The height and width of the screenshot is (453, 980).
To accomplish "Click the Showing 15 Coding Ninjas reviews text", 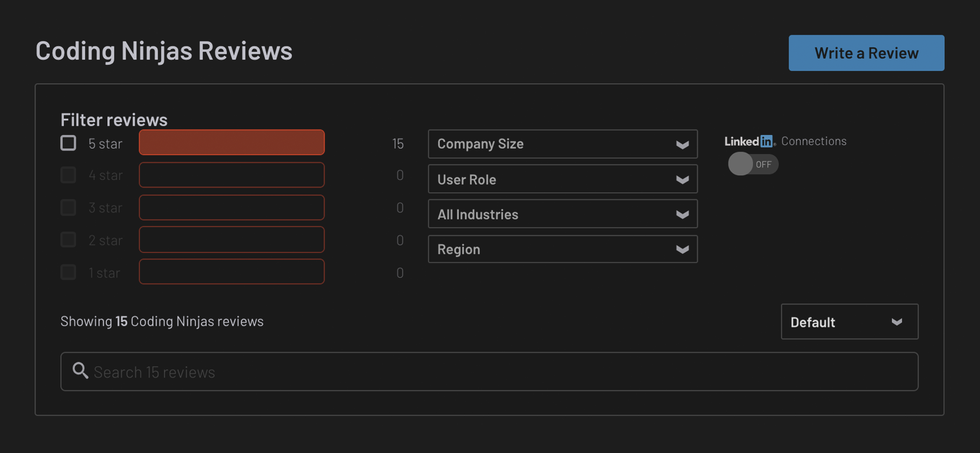I will tap(162, 321).
